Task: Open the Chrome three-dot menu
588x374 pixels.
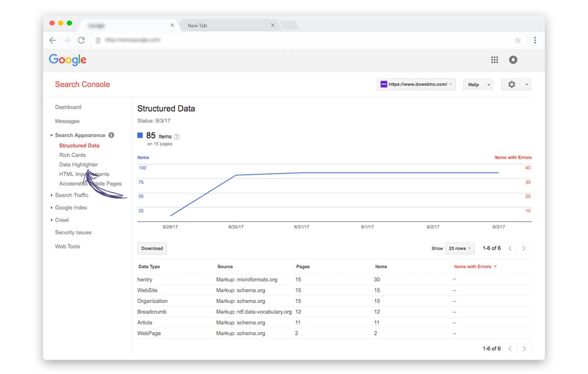Action: tap(535, 40)
